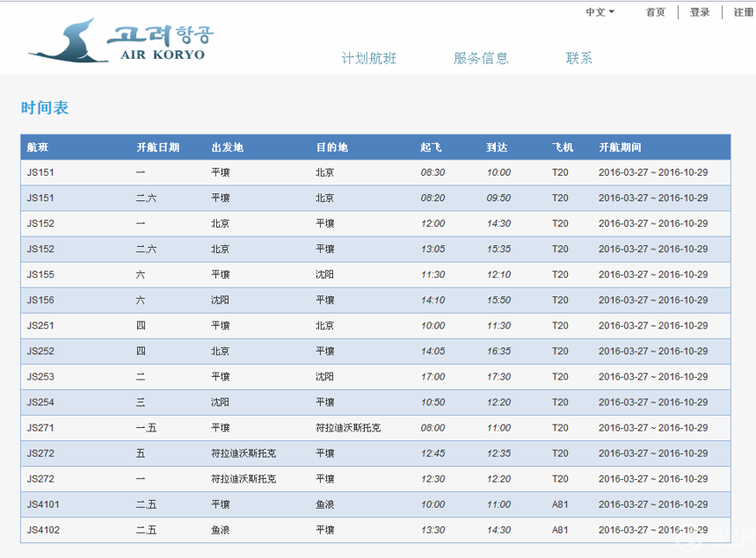Click the 起飞 column header

(431, 148)
